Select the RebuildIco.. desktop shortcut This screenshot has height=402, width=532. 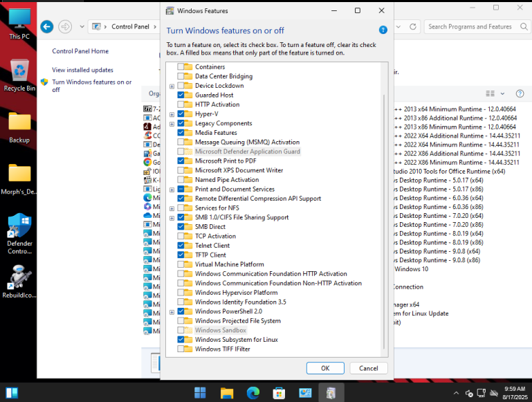click(x=19, y=282)
